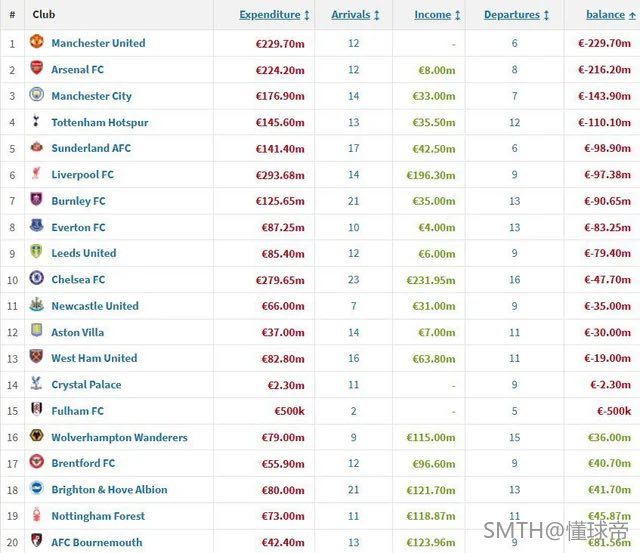Click the Leeds United club crest
This screenshot has height=553, width=640.
point(36,251)
